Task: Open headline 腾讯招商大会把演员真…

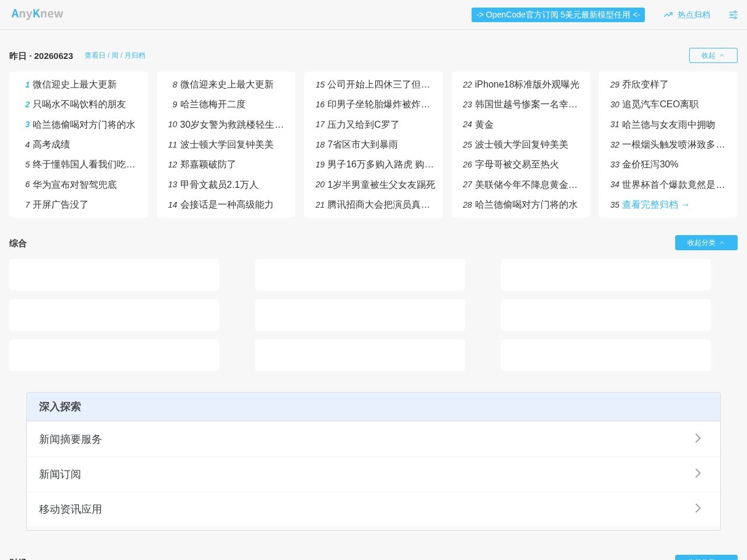Action: tap(379, 205)
